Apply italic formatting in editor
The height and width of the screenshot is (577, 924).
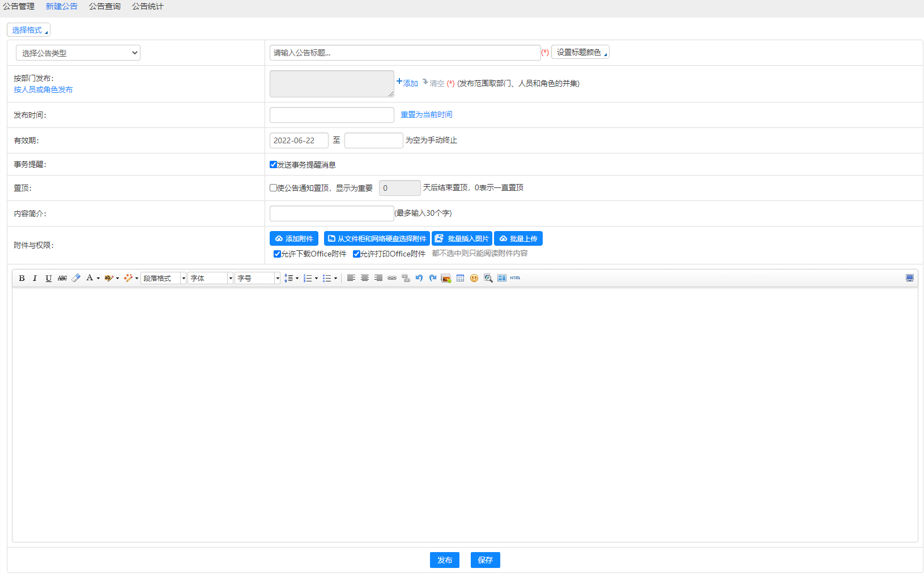(x=35, y=278)
